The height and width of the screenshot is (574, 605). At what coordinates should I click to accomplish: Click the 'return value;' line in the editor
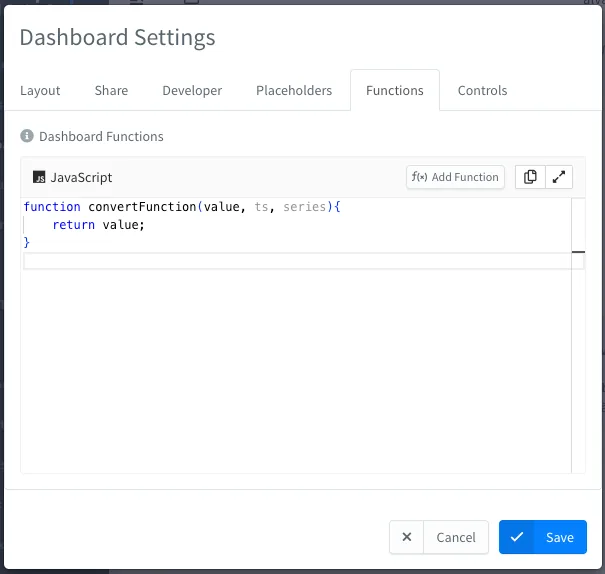98,225
